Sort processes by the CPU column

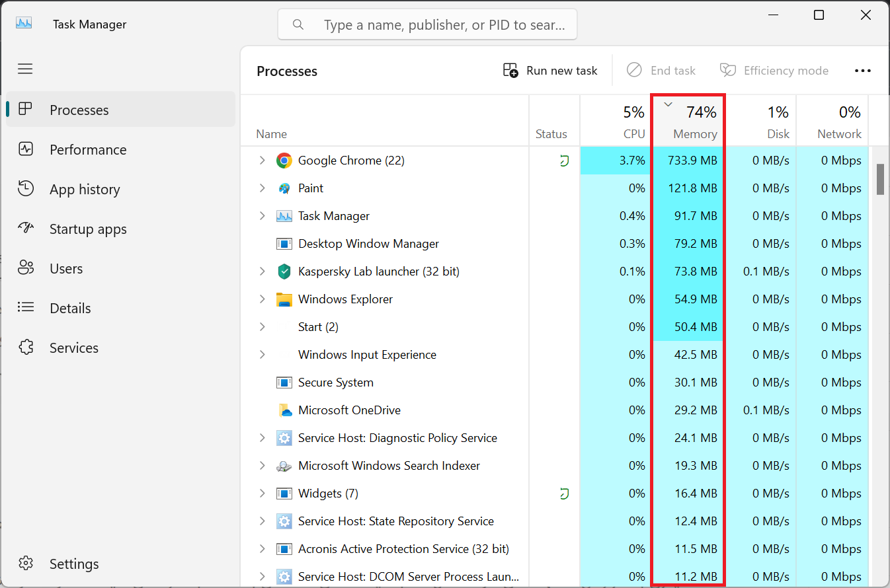[616, 120]
